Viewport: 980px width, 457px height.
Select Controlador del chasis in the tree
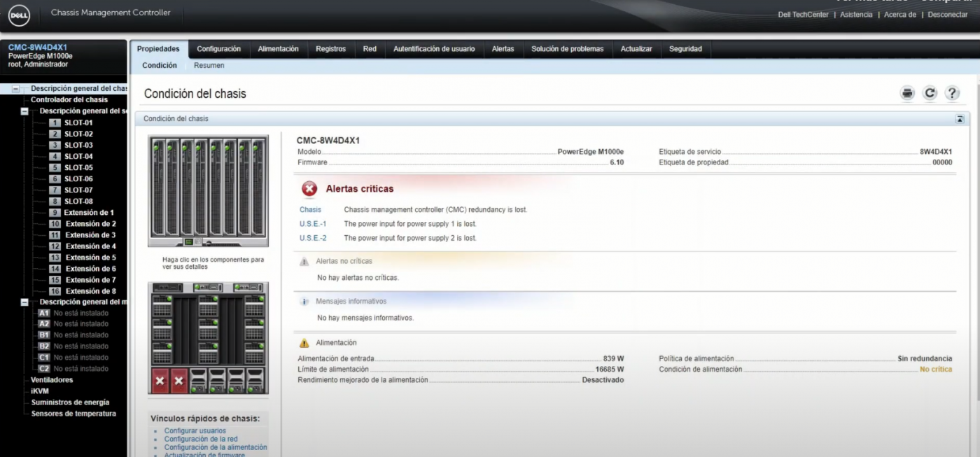[69, 100]
